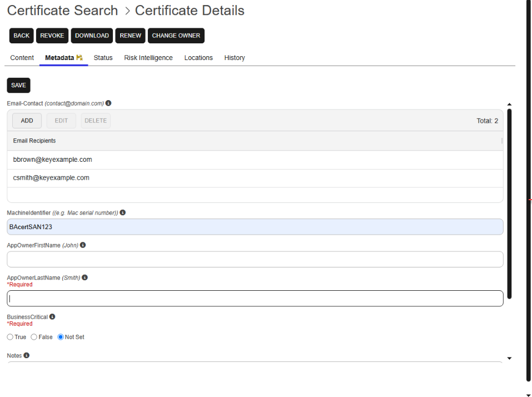
Task: Switch to the Risk Intelligence tab
Action: click(x=148, y=58)
